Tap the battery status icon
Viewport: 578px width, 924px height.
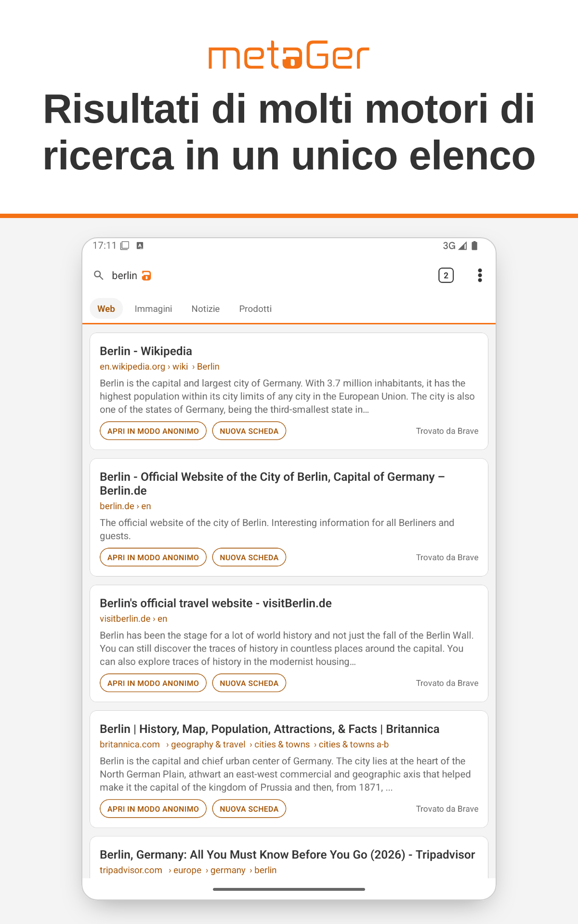pos(474,245)
